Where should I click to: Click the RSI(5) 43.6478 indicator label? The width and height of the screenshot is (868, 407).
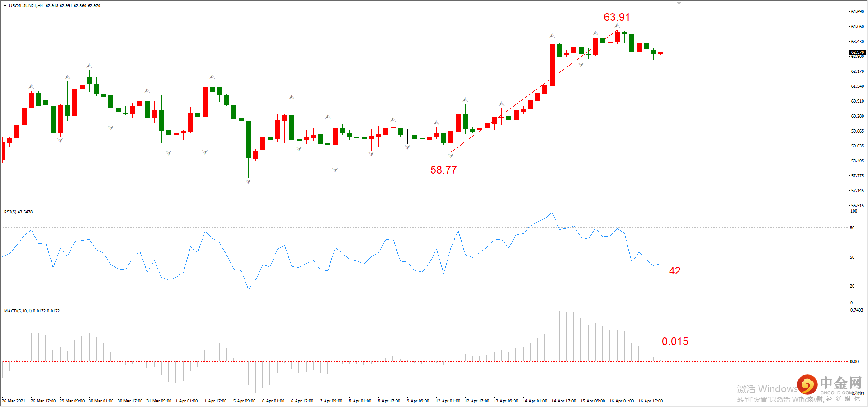pos(19,212)
